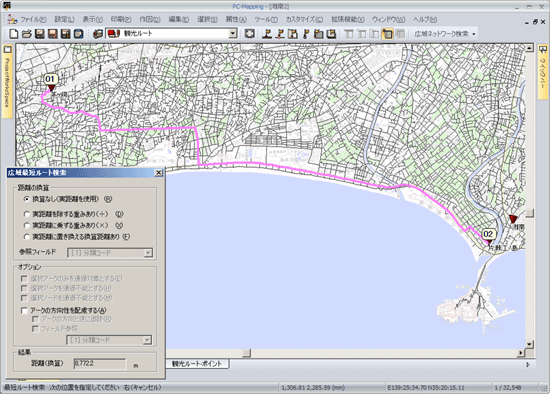Select 実距離に置き換える換算距離あり radio button
Screen dimensions: 550x394
pos(26,237)
